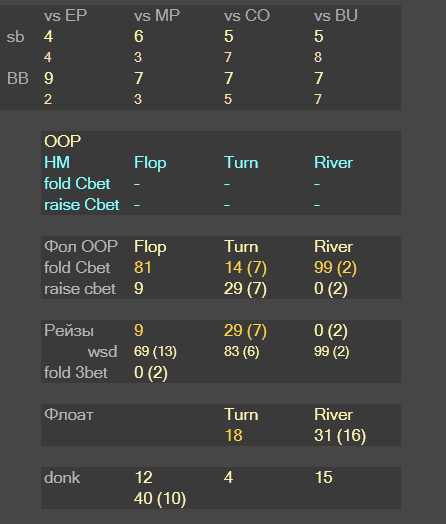Click the cyan fold Cbet label
446x524 pixels.
[77, 183]
